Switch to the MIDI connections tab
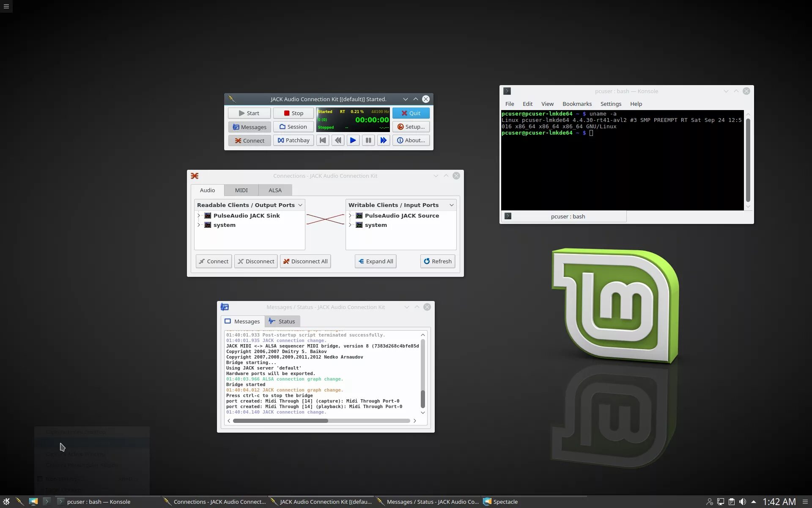812x508 pixels. [x=241, y=190]
